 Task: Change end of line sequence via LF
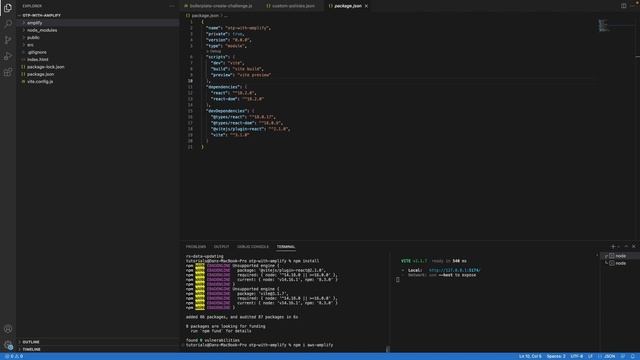point(590,356)
